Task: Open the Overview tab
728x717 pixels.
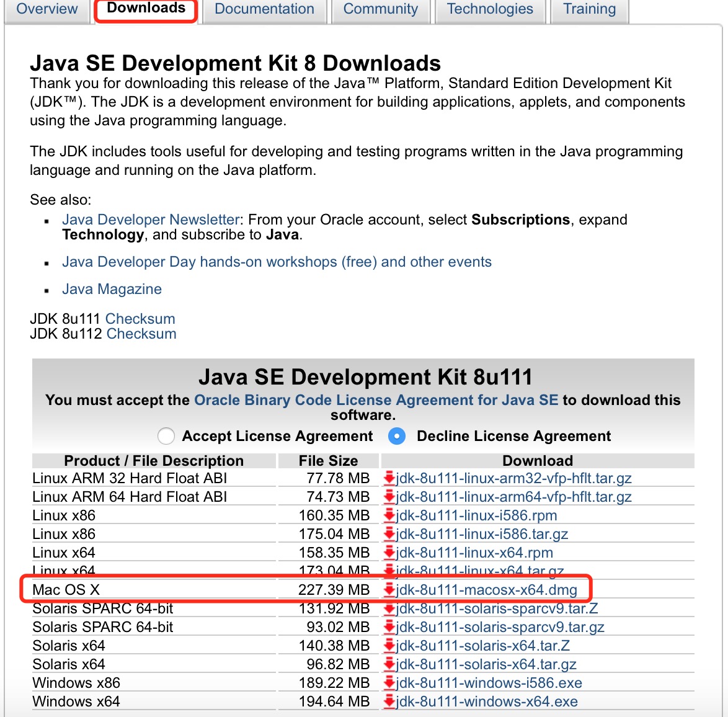Action: [47, 9]
